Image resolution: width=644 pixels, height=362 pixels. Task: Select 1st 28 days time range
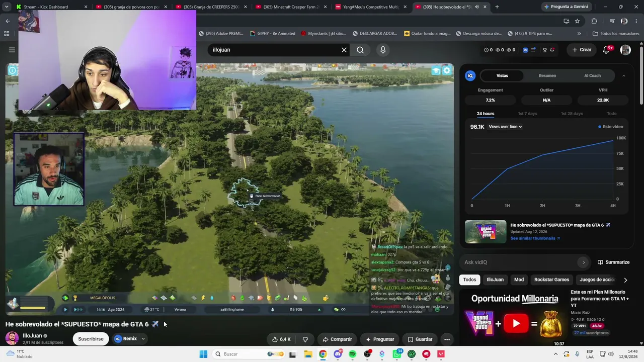572,114
